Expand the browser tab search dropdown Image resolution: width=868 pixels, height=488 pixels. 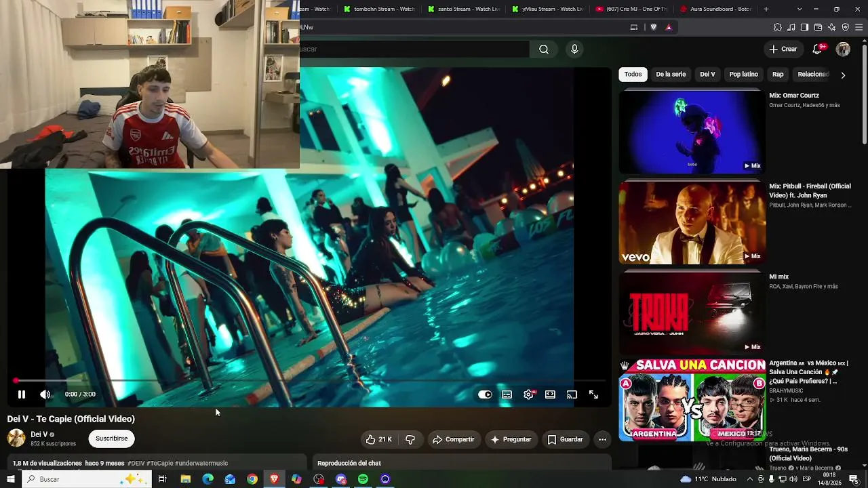click(800, 9)
